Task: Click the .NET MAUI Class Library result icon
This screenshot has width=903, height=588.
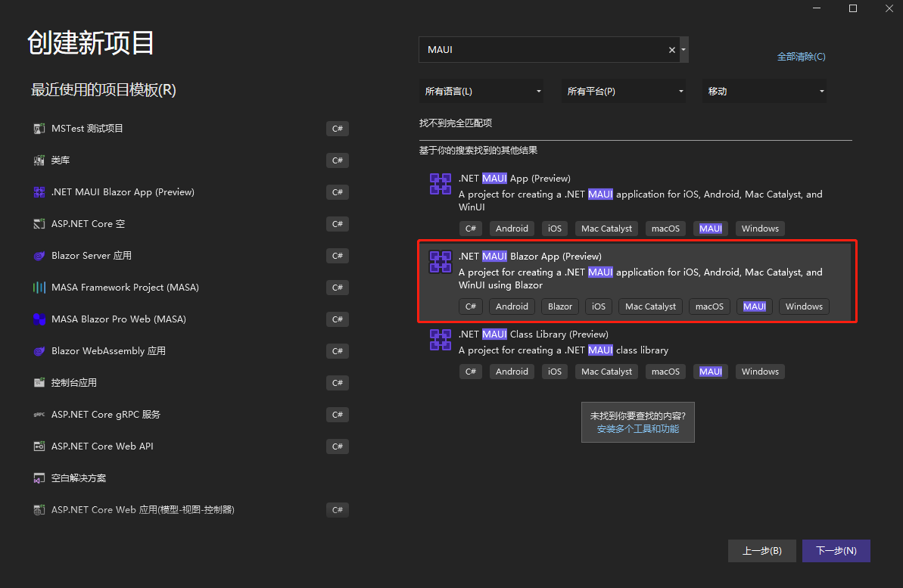Action: click(x=440, y=340)
